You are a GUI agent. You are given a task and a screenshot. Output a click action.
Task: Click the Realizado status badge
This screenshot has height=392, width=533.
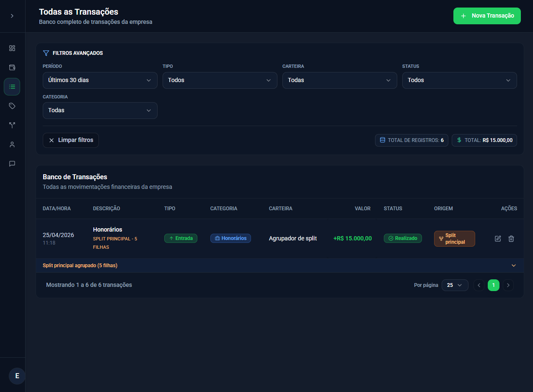403,238
